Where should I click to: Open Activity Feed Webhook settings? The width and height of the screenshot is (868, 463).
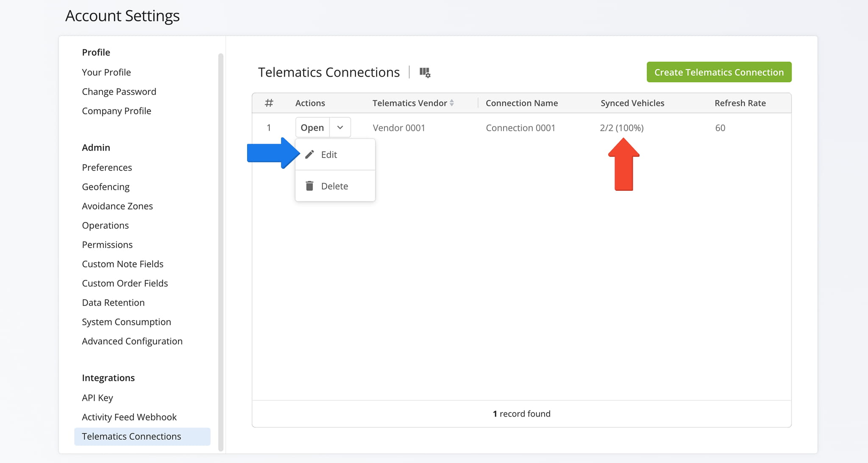(129, 417)
